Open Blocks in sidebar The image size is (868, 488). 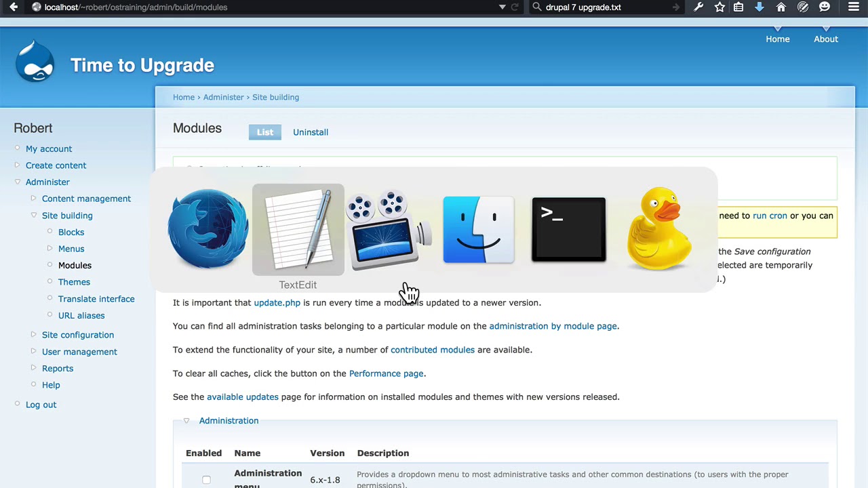tap(71, 232)
